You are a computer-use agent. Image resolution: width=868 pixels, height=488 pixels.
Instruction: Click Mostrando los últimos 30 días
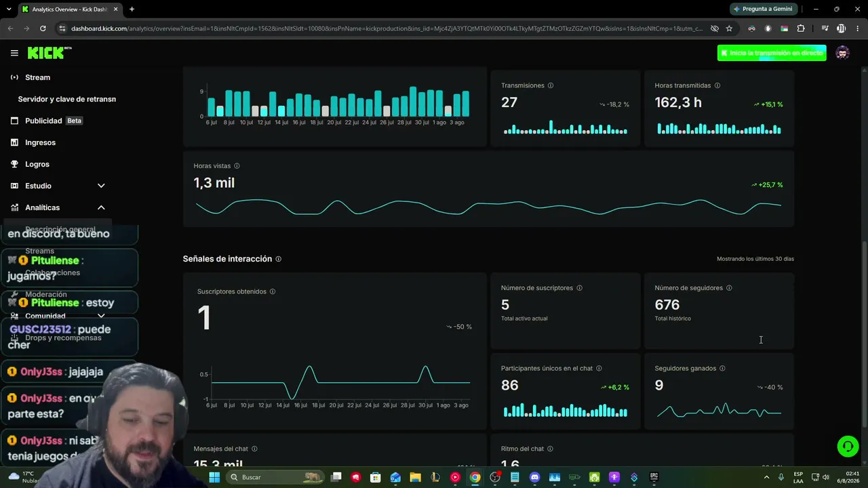(755, 259)
